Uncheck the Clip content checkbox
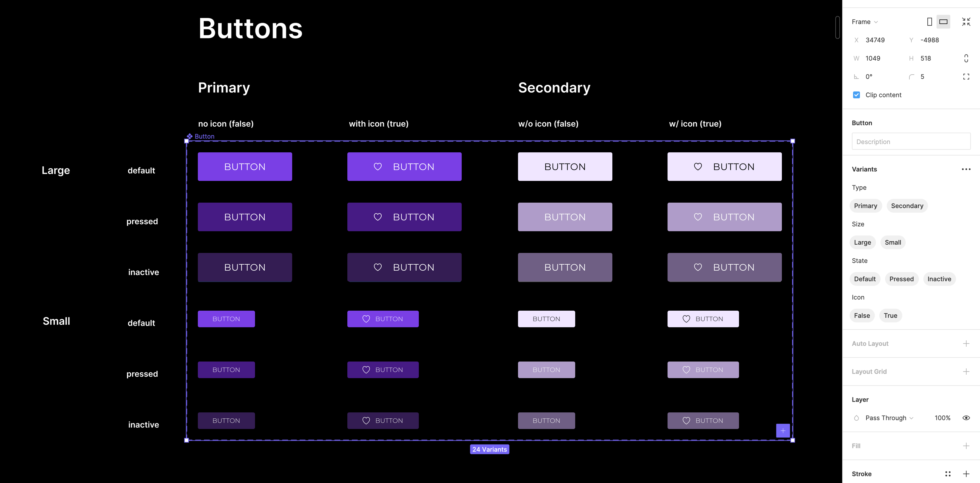The image size is (980, 483). pyautogui.click(x=856, y=95)
